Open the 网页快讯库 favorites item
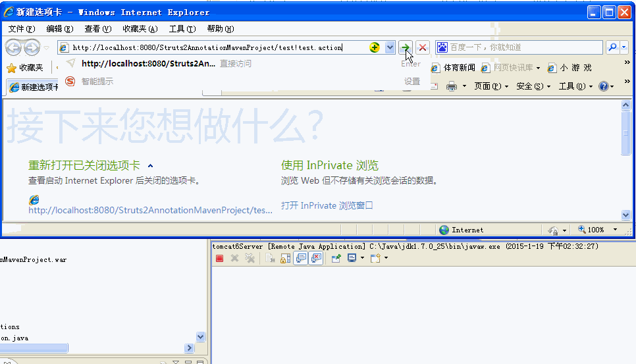Image resolution: width=636 pixels, height=364 pixels. point(511,68)
